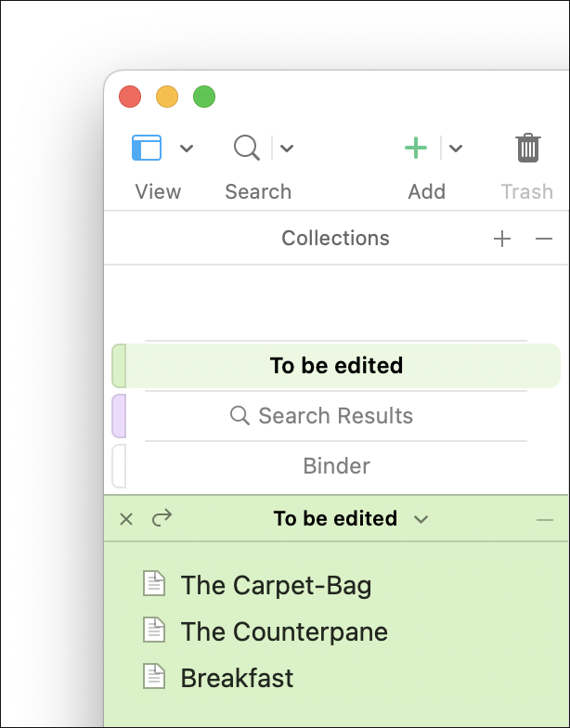Select the To be edited collection tab
The width and height of the screenshot is (570, 728).
click(336, 366)
